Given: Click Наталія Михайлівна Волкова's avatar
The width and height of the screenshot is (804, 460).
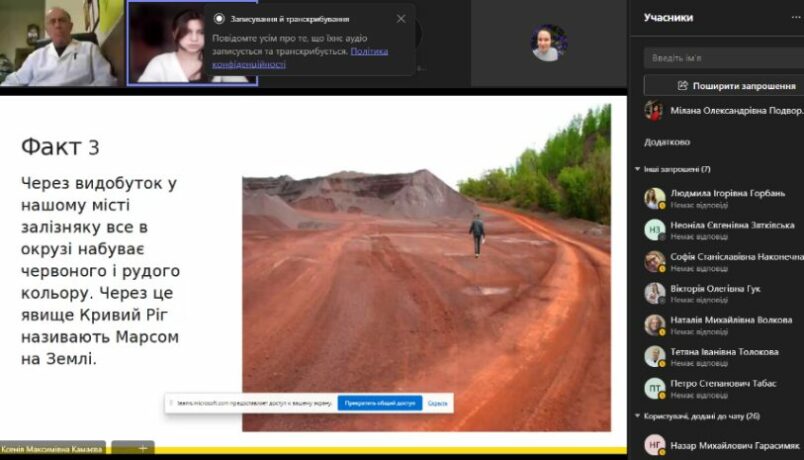Looking at the screenshot, I should [654, 325].
